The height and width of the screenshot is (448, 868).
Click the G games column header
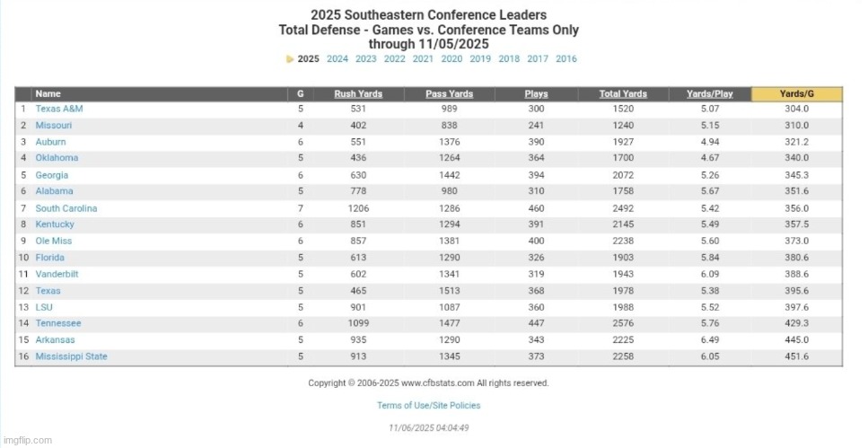click(x=300, y=93)
